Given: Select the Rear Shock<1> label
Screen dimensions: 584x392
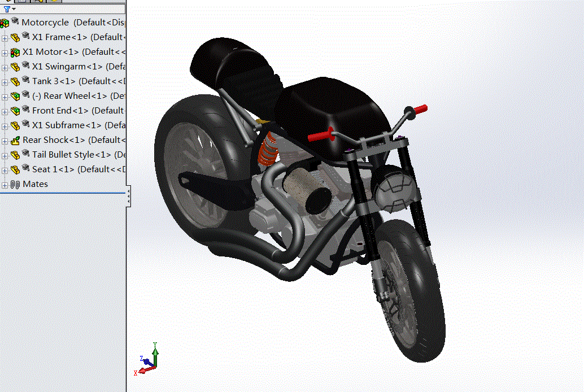Looking at the screenshot, I should click(x=54, y=140).
